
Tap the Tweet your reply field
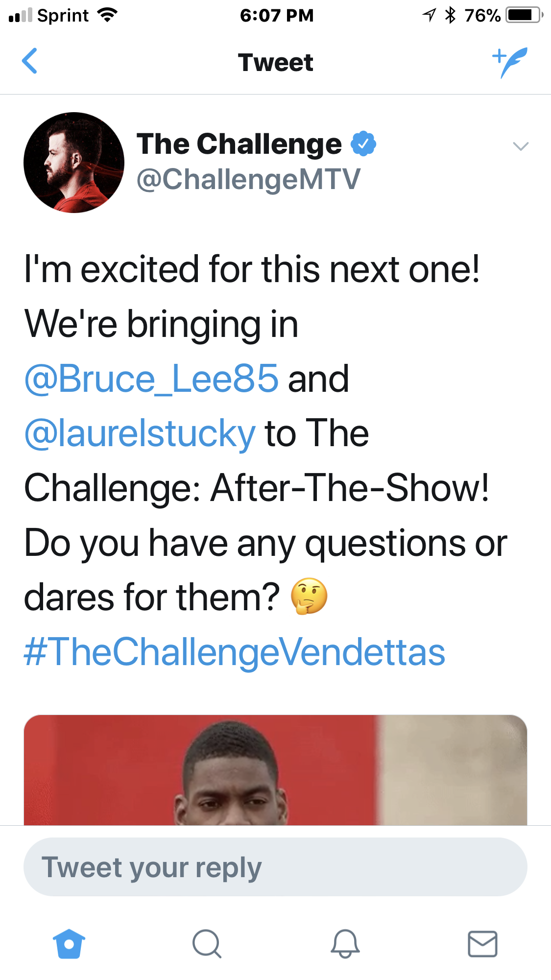click(x=275, y=867)
